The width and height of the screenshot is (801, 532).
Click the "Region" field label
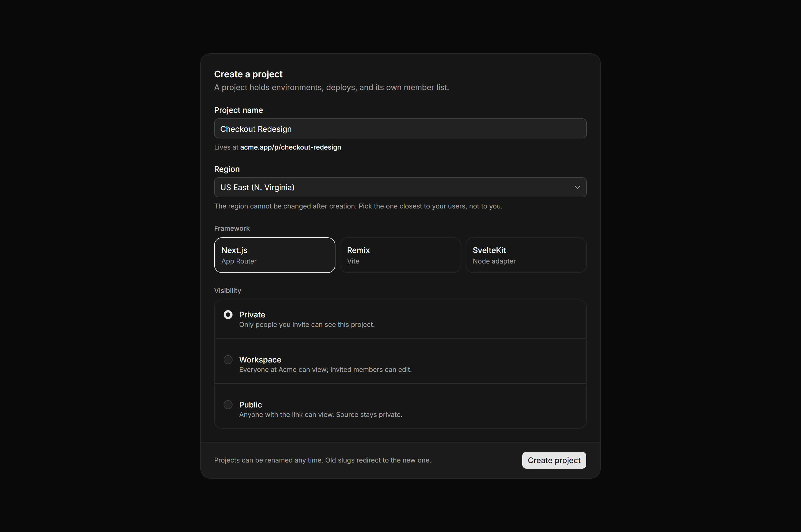[x=227, y=169]
